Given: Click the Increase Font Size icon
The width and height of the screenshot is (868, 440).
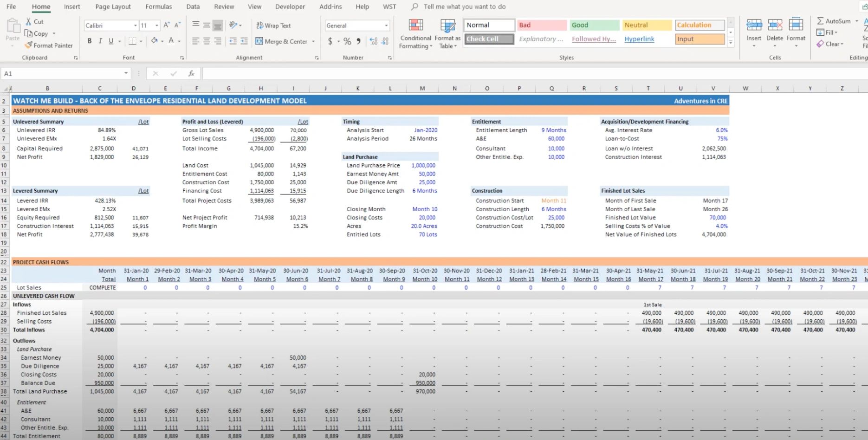Looking at the screenshot, I should coord(167,25).
